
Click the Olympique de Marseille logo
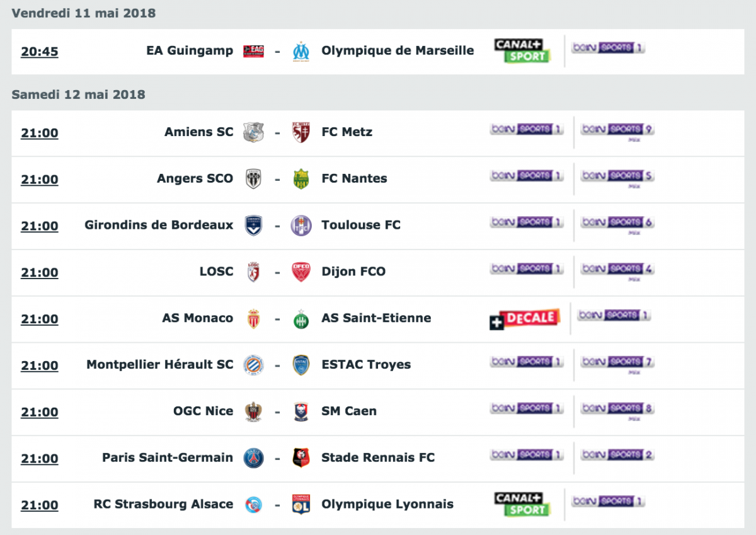point(301,51)
